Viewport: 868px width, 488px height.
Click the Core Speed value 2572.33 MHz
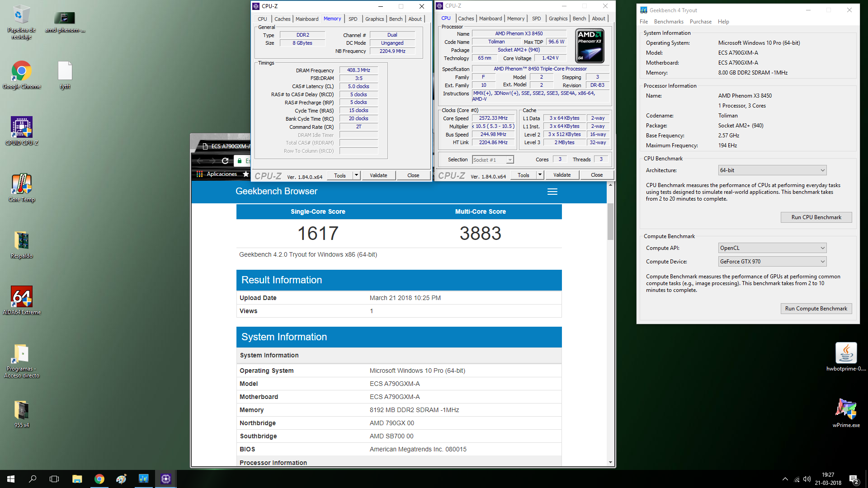tap(493, 118)
